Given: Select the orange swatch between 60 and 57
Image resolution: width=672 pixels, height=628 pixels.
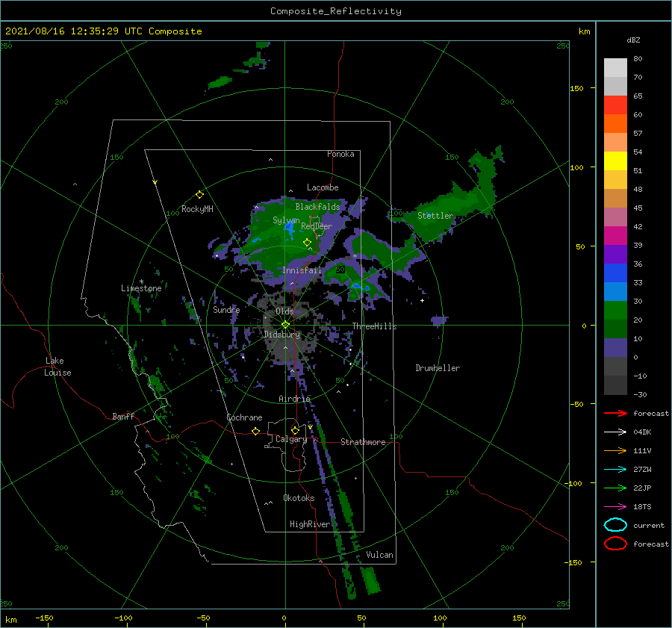Looking at the screenshot, I should tap(615, 124).
